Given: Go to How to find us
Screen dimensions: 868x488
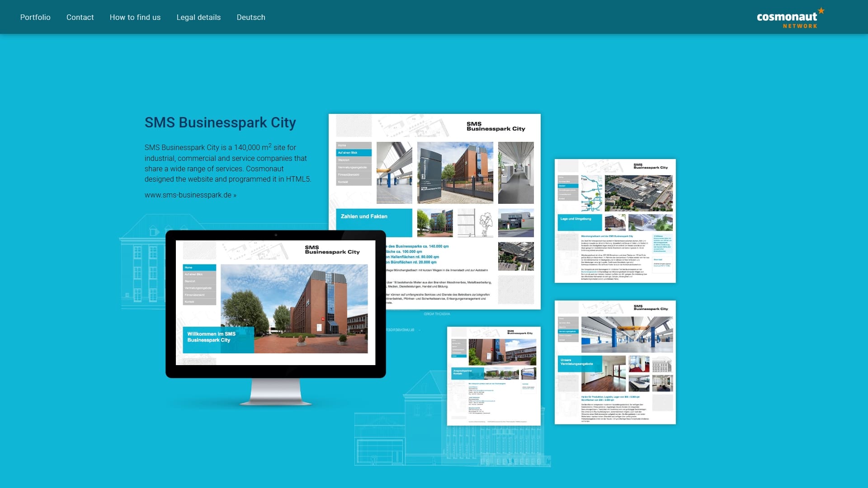Looking at the screenshot, I should (135, 17).
